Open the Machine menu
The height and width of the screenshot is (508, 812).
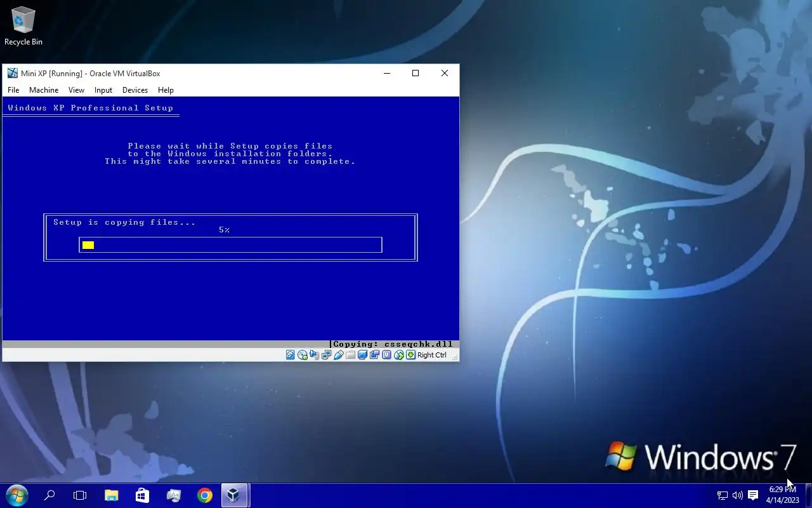coord(44,90)
